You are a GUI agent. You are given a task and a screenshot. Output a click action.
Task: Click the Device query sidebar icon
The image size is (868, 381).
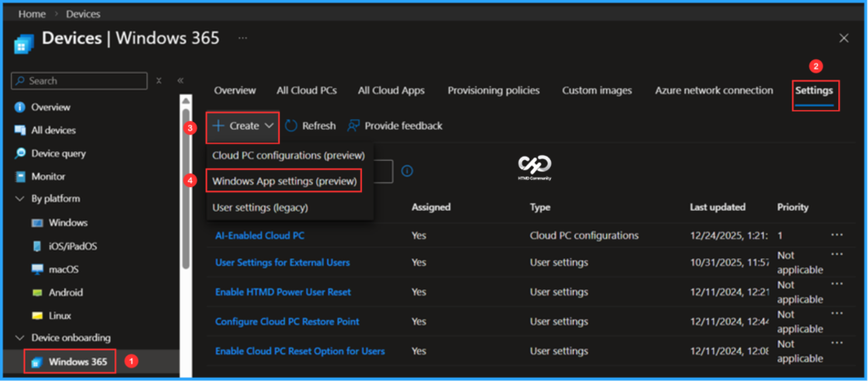pos(20,154)
